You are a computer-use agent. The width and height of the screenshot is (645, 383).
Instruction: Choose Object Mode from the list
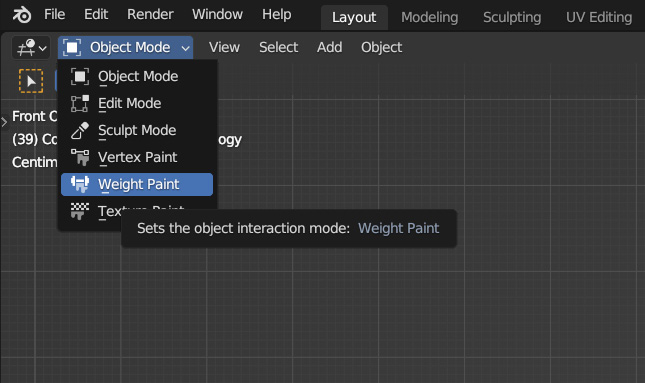137,77
